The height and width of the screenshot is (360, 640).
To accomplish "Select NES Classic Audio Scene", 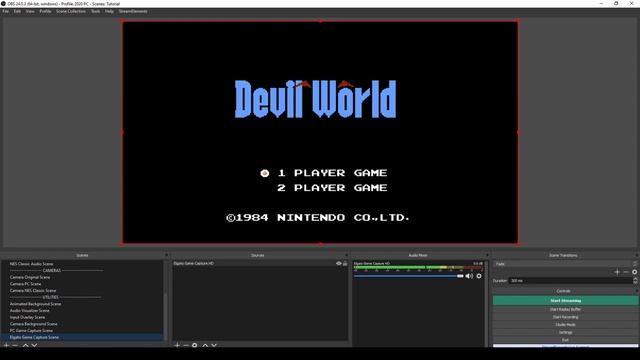I will point(31,264).
